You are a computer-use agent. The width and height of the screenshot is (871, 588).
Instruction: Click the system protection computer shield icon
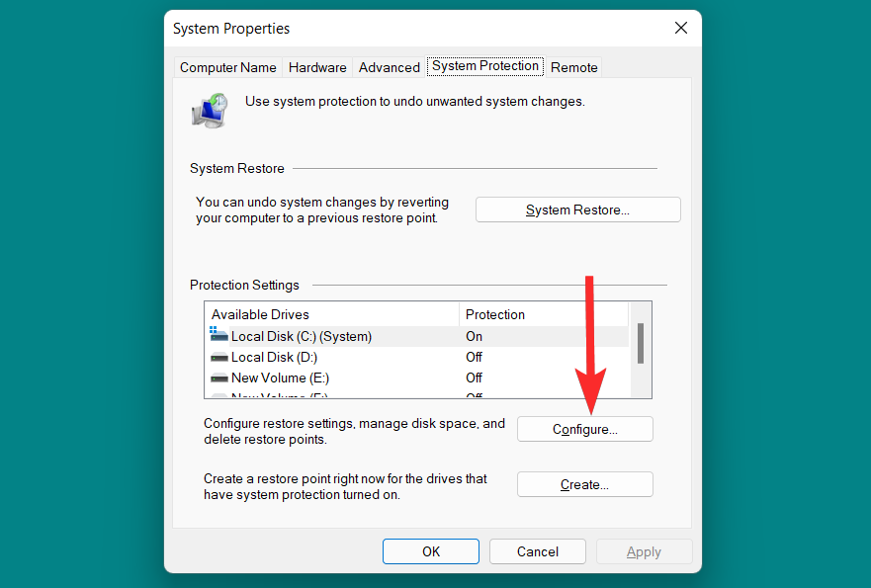(210, 110)
